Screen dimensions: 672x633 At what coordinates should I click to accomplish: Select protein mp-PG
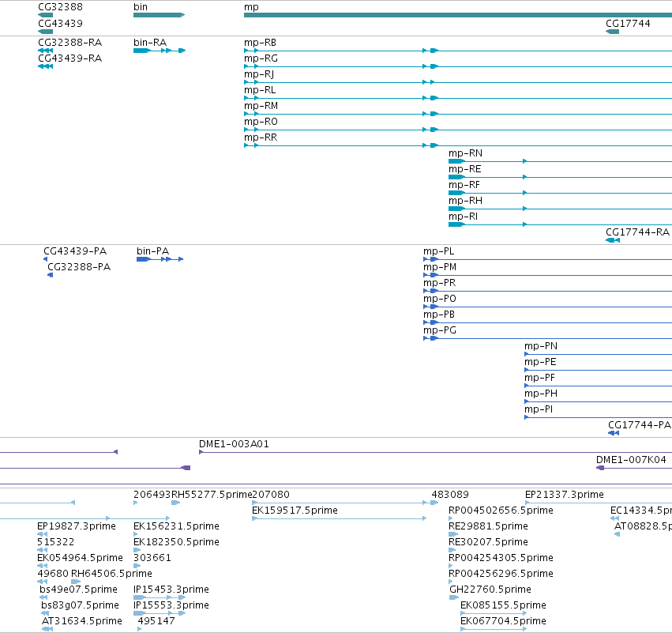[x=440, y=330]
